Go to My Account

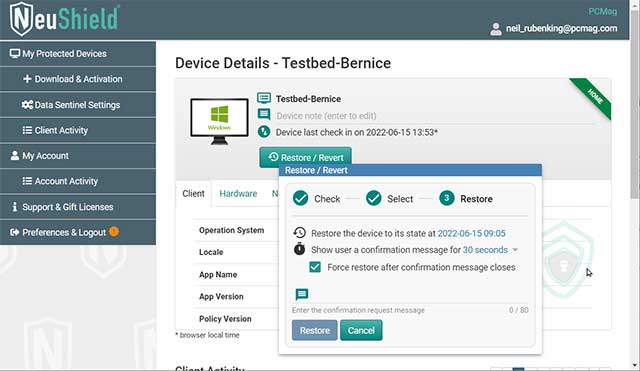pos(78,156)
